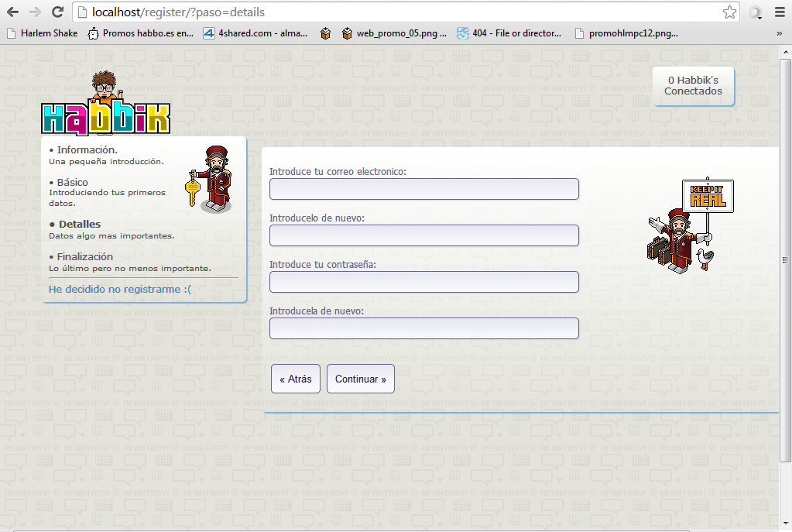The image size is (792, 532).
Task: Click the unlabeled box icon bookmark
Action: (325, 33)
